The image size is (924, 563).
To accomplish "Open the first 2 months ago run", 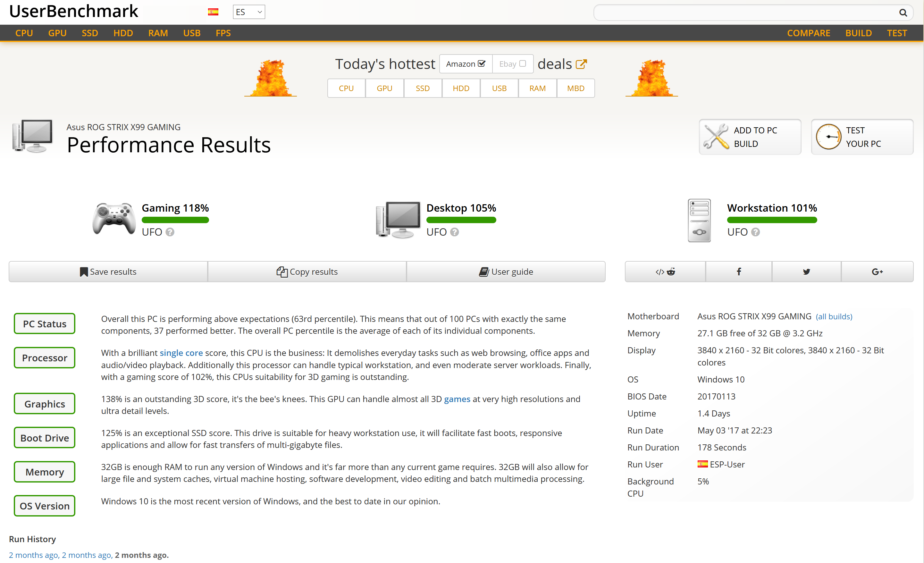I will (33, 555).
